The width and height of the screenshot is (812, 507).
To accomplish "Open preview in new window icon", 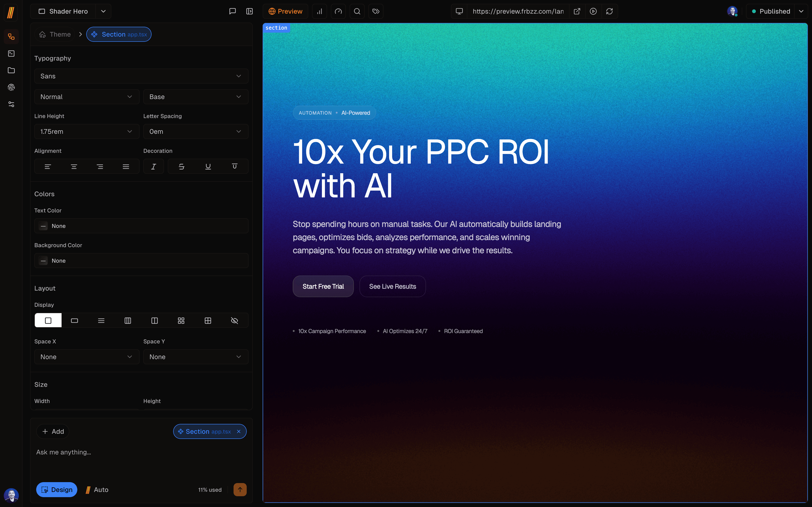I will [577, 12].
